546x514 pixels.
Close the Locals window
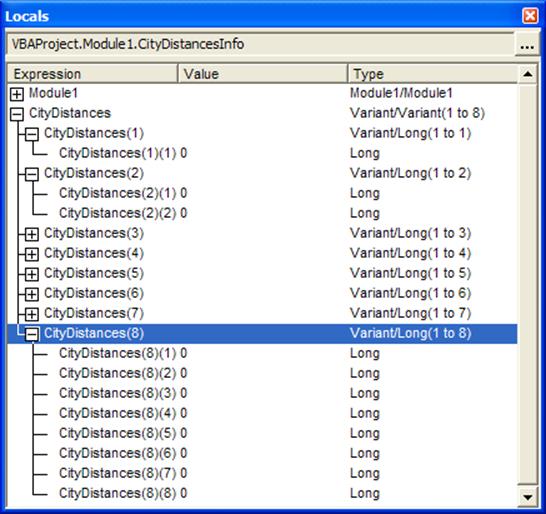[x=530, y=16]
